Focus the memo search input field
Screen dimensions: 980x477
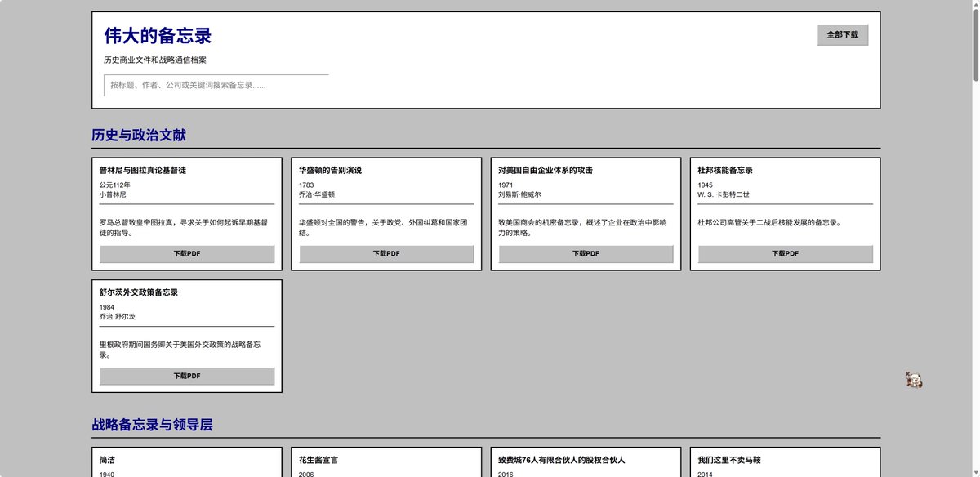click(x=216, y=85)
